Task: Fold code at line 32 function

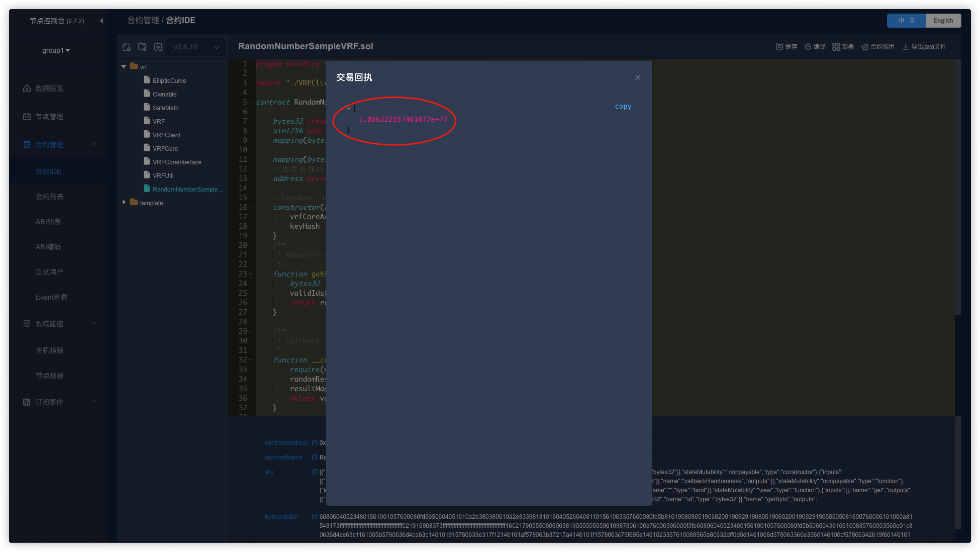Action: pyautogui.click(x=250, y=360)
